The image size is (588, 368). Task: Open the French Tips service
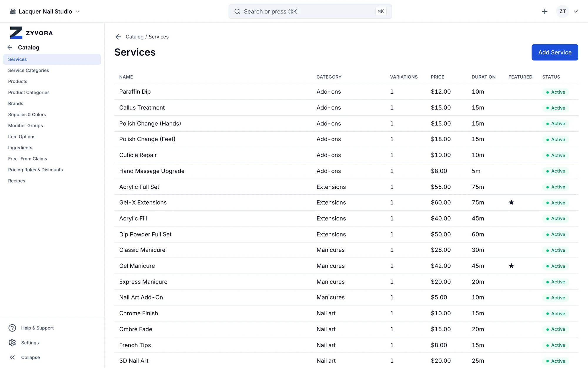[x=135, y=345]
